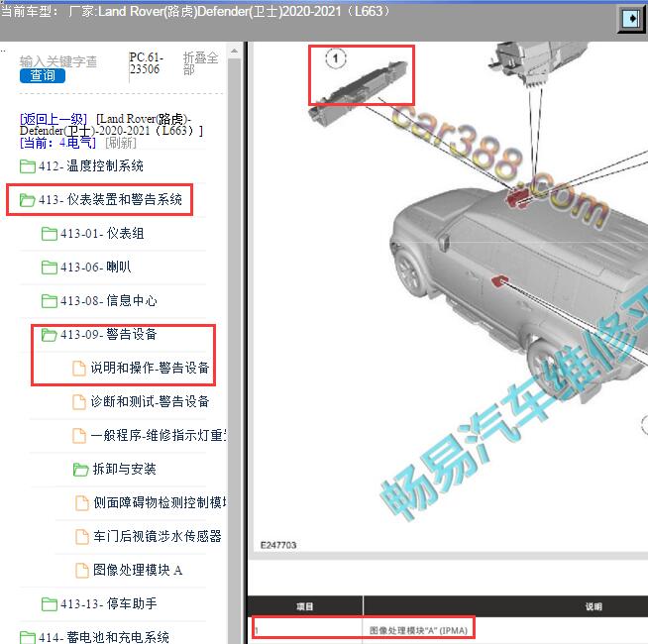
Task: Collapse the 413- 仪表装置和警告系统 folder icon
Action: coord(28,200)
